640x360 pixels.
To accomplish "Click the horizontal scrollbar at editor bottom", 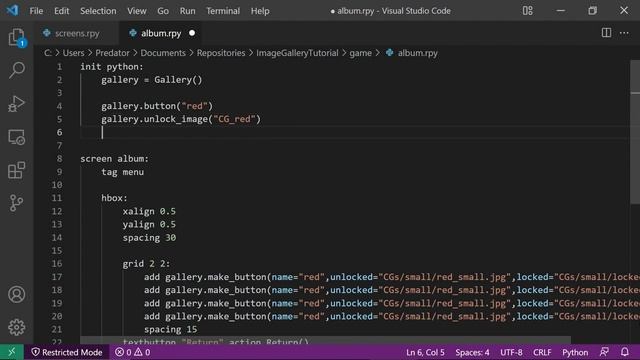I will tap(325, 340).
